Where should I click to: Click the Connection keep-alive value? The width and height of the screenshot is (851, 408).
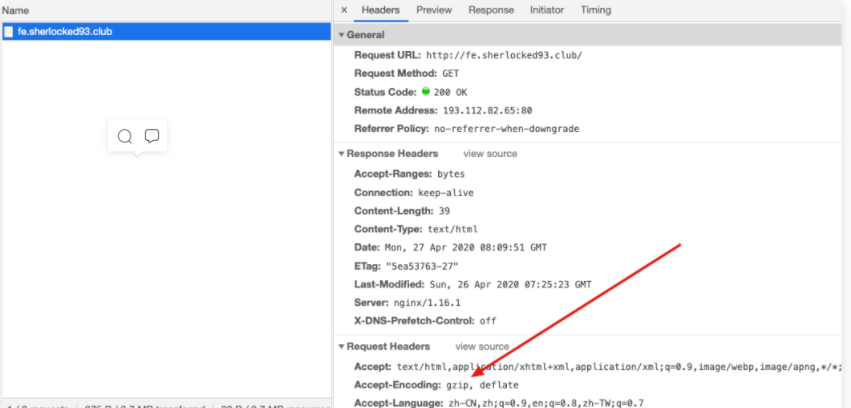coord(446,193)
